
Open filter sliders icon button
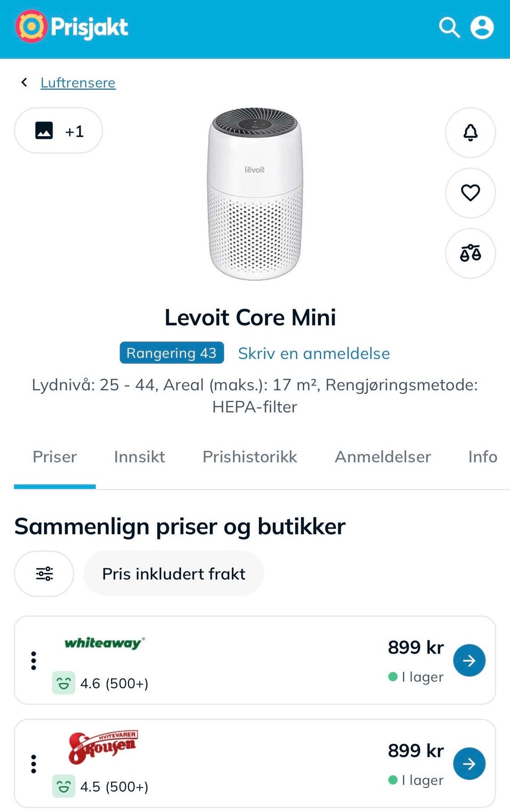click(x=44, y=573)
